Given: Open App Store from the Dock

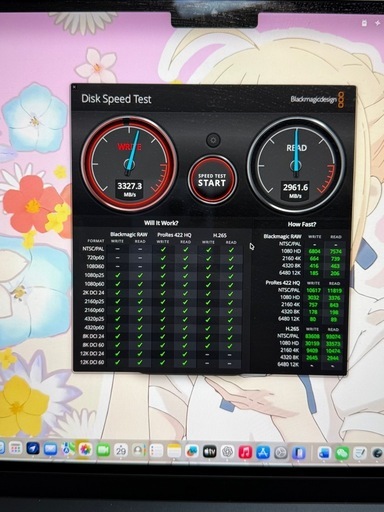Looking at the screenshot, I should click(263, 453).
